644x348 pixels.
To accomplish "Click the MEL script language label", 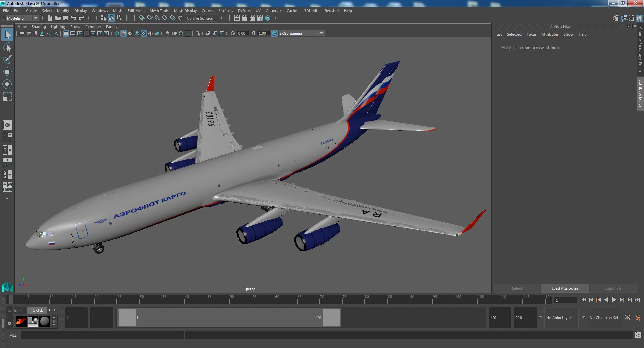I will coord(13,335).
